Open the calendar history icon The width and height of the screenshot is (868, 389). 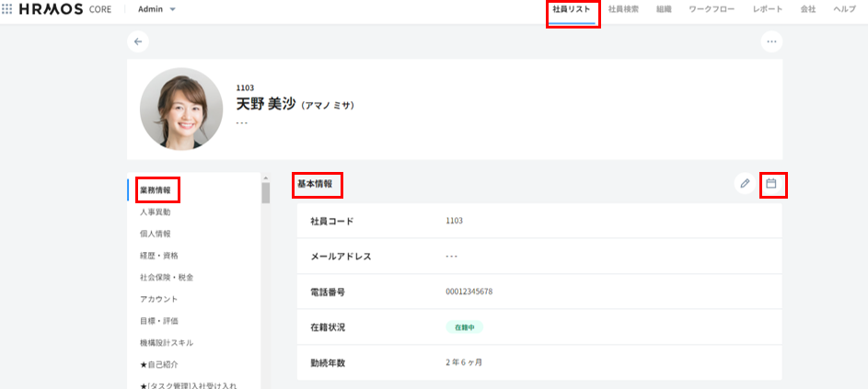coord(771,184)
